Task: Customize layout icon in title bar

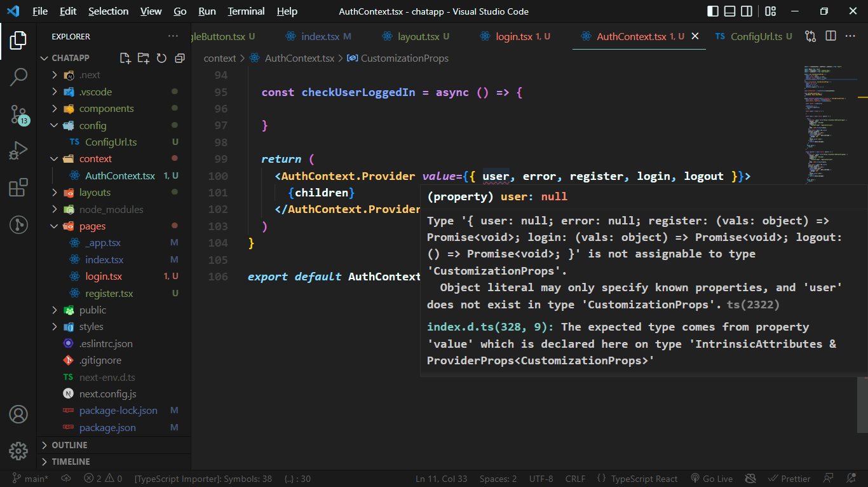Action: [x=771, y=11]
